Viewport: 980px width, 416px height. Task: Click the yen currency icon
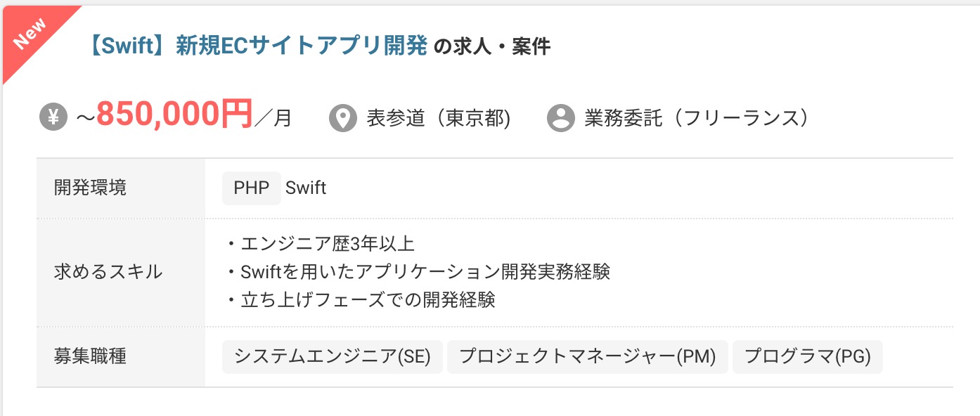[53, 117]
